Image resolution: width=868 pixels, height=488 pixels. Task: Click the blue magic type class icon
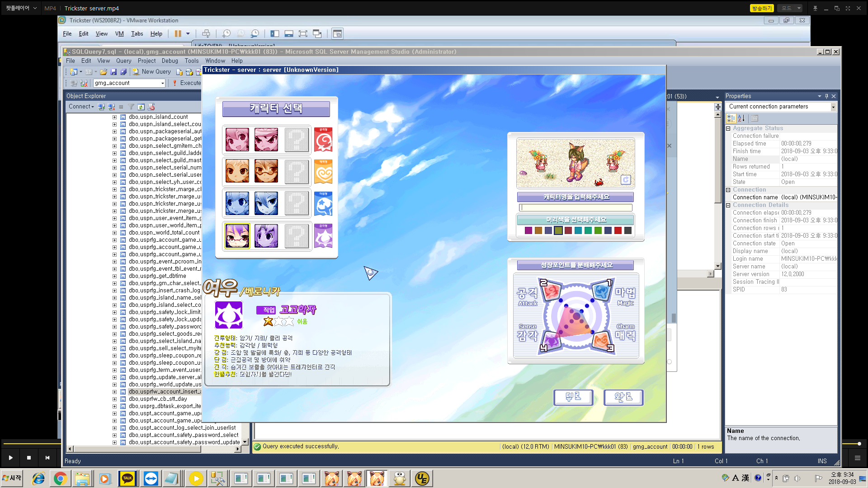coord(323,204)
